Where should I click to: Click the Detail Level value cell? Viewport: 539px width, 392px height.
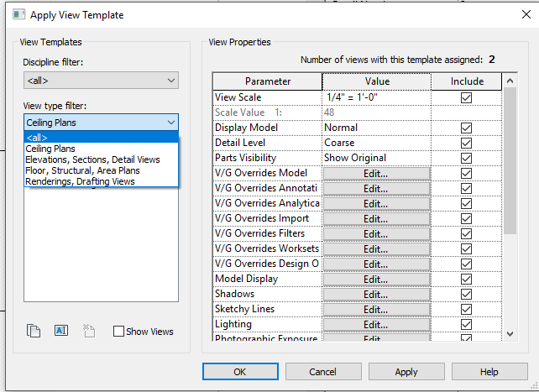pyautogui.click(x=376, y=143)
